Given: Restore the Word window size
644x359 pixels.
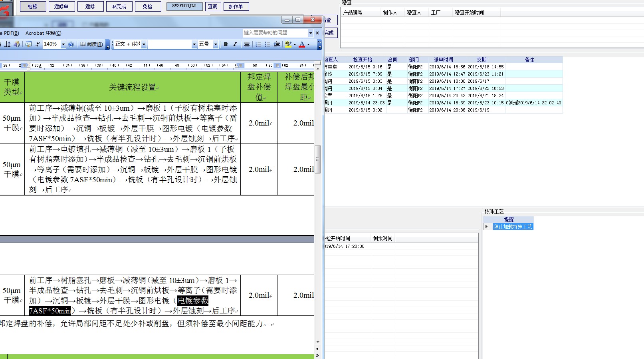Looking at the screenshot, I should coord(297,20).
